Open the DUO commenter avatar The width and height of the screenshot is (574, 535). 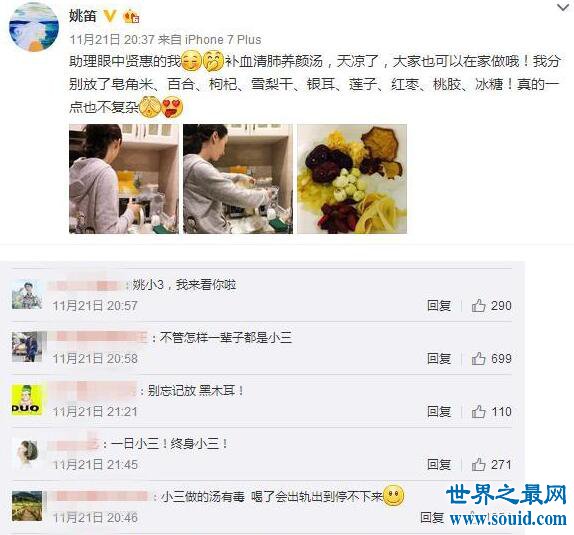27,400
